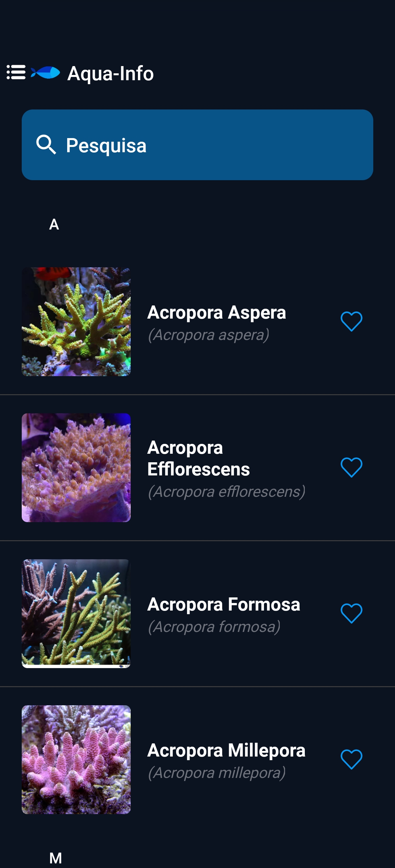Image resolution: width=395 pixels, height=868 pixels.
Task: Open the Acropora Millepora list entry
Action: (x=226, y=750)
